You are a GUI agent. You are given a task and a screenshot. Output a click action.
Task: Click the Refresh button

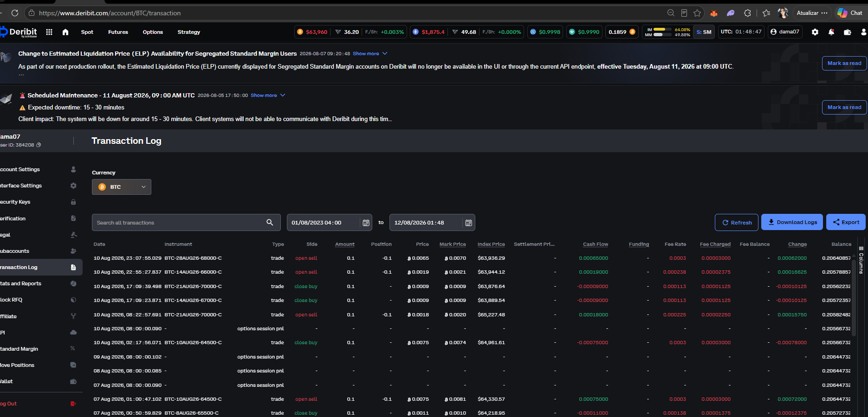[737, 222]
